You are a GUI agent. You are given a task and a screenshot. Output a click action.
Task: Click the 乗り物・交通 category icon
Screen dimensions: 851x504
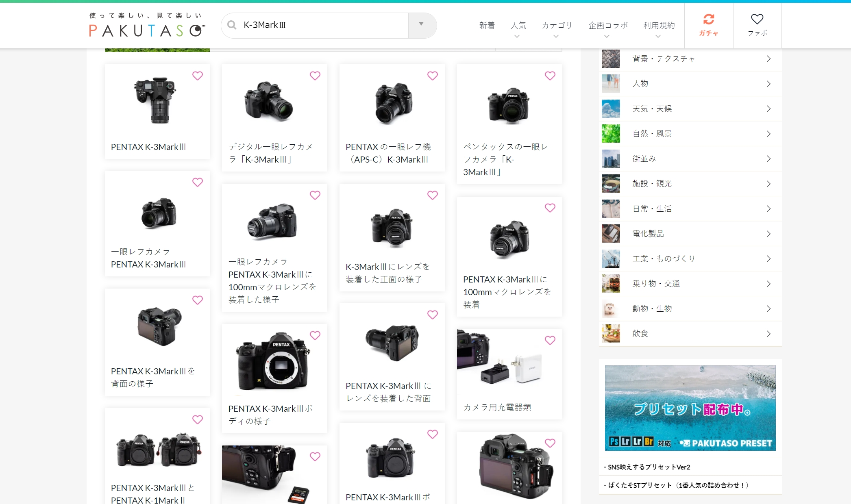coord(611,284)
